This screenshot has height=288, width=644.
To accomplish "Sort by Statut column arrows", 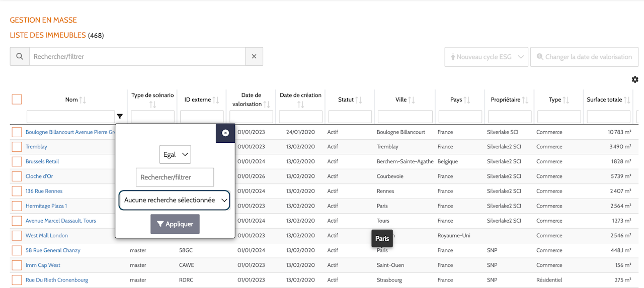I will click(x=359, y=100).
